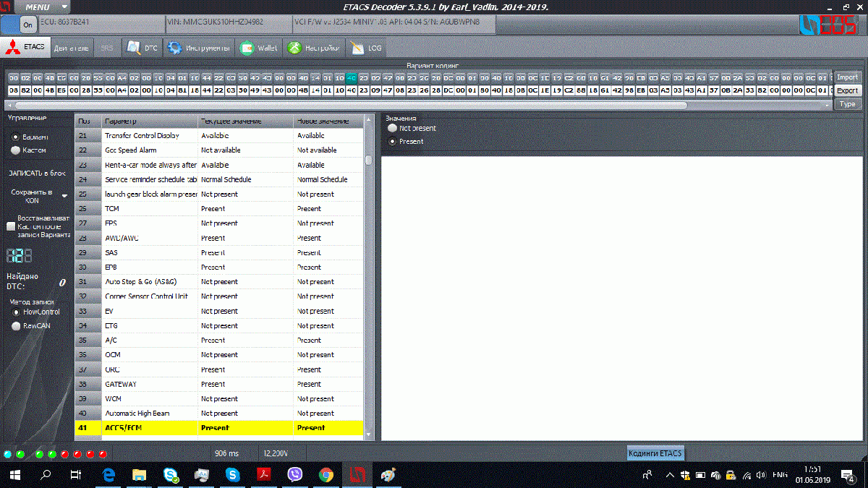Switch to ETACS Decoder taskbar icon
This screenshot has width=868, height=488.
tap(357, 475)
